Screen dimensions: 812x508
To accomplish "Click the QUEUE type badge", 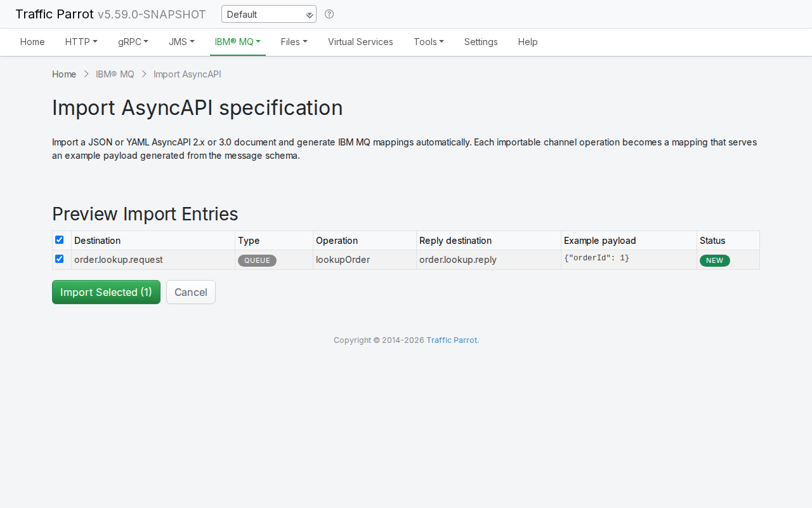I will pos(257,260).
